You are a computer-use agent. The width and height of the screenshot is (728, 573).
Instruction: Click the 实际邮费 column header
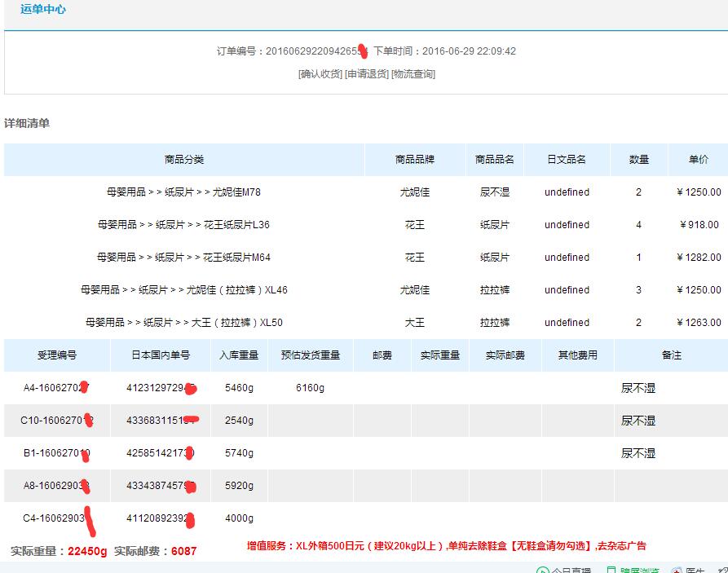coord(505,355)
